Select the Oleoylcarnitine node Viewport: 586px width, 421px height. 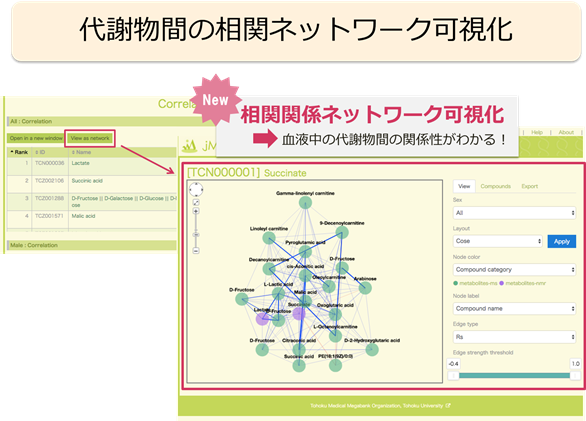pyautogui.click(x=329, y=287)
